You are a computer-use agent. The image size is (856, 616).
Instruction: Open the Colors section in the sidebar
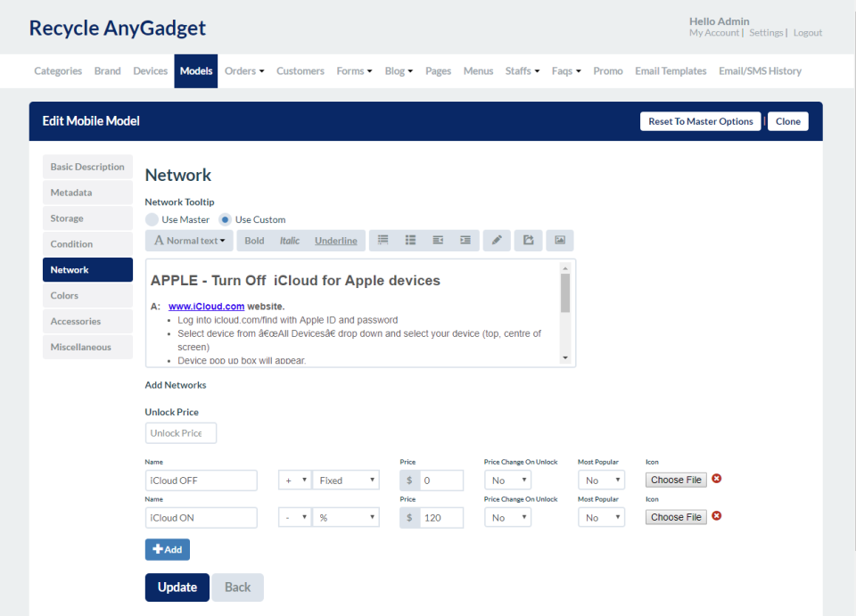[x=87, y=295]
